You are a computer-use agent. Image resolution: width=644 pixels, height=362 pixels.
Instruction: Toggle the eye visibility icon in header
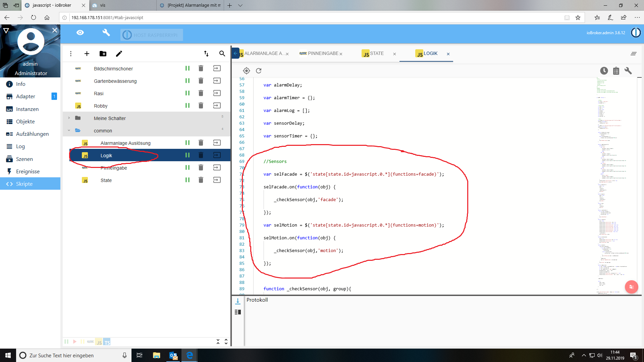pyautogui.click(x=80, y=33)
